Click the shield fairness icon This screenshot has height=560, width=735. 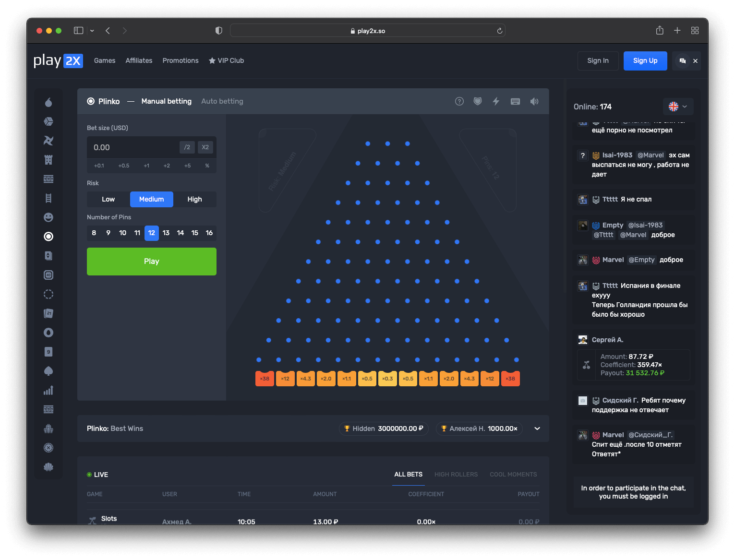(x=478, y=101)
